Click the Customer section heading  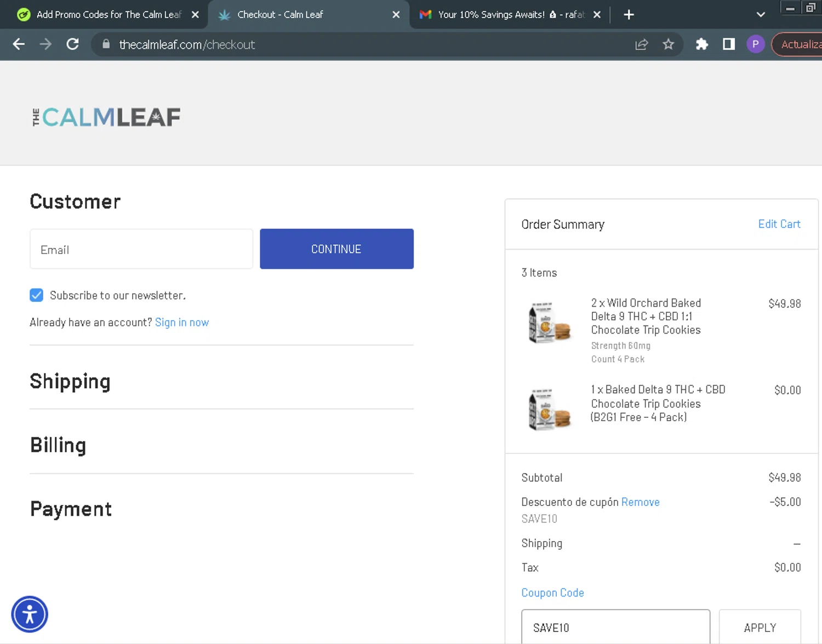pos(75,202)
